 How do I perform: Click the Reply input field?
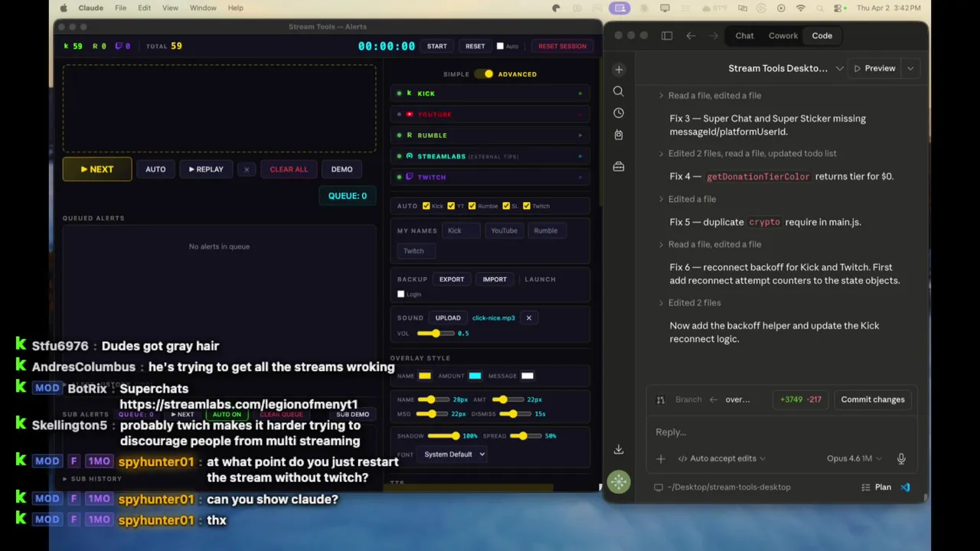pos(781,432)
